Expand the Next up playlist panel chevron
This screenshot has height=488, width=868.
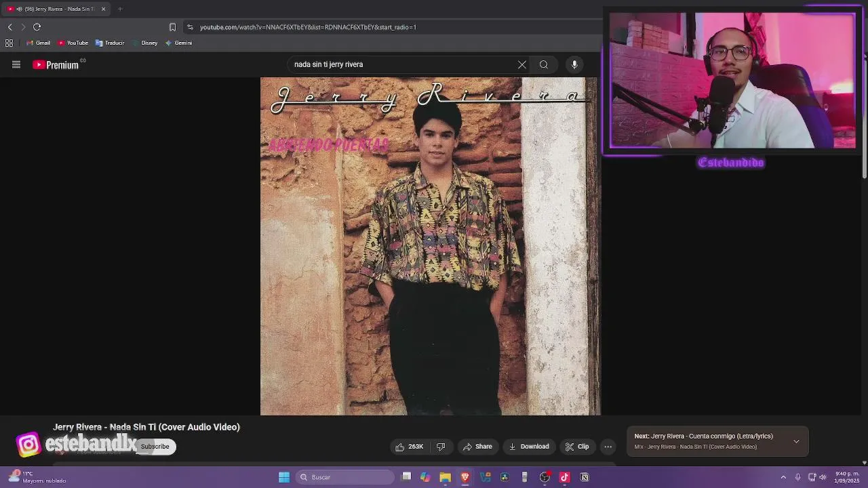coord(796,441)
